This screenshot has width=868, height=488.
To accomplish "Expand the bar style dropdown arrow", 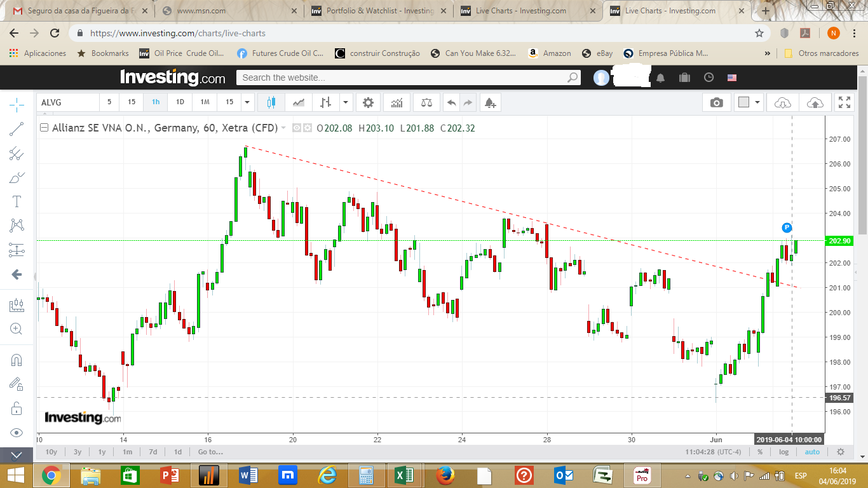I will pyautogui.click(x=346, y=102).
